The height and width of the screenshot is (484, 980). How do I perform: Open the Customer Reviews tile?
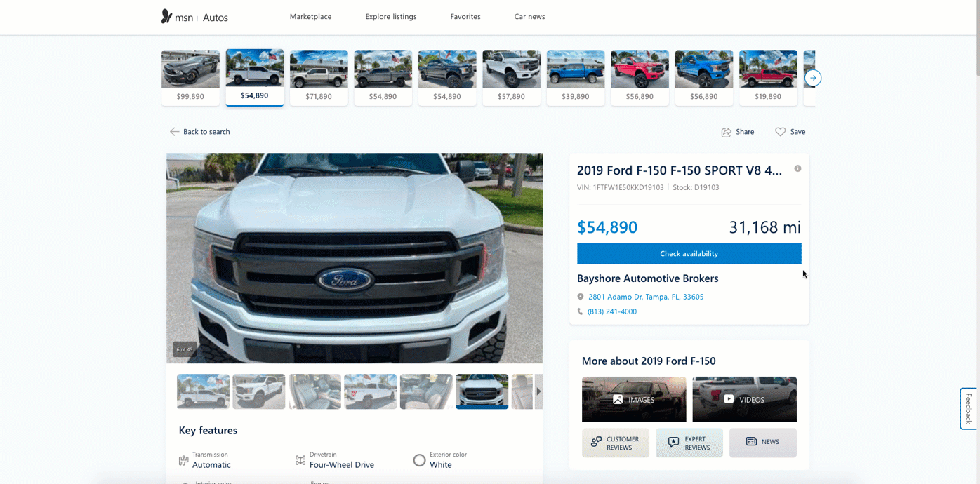[x=616, y=443]
